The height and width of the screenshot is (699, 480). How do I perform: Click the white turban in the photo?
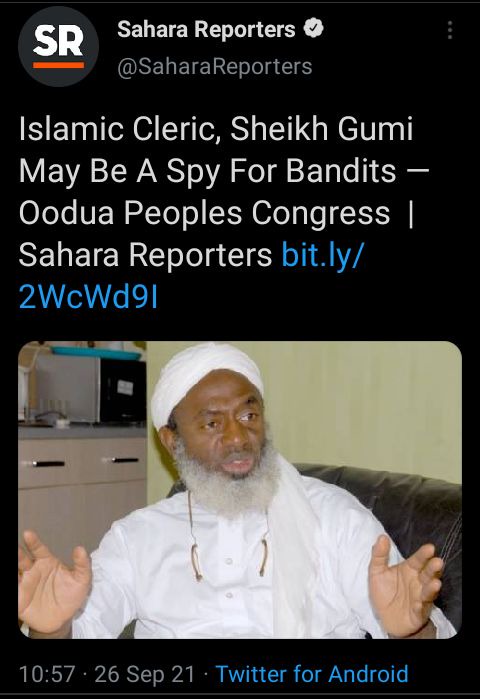click(x=207, y=380)
